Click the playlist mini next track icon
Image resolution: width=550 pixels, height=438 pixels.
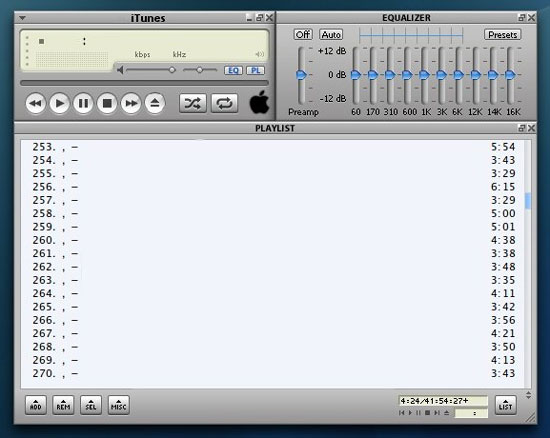coord(437,413)
